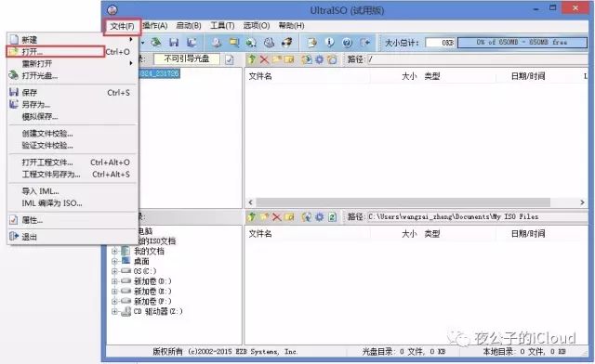Click the '2' page icon in local pane toolbar

tap(332, 216)
